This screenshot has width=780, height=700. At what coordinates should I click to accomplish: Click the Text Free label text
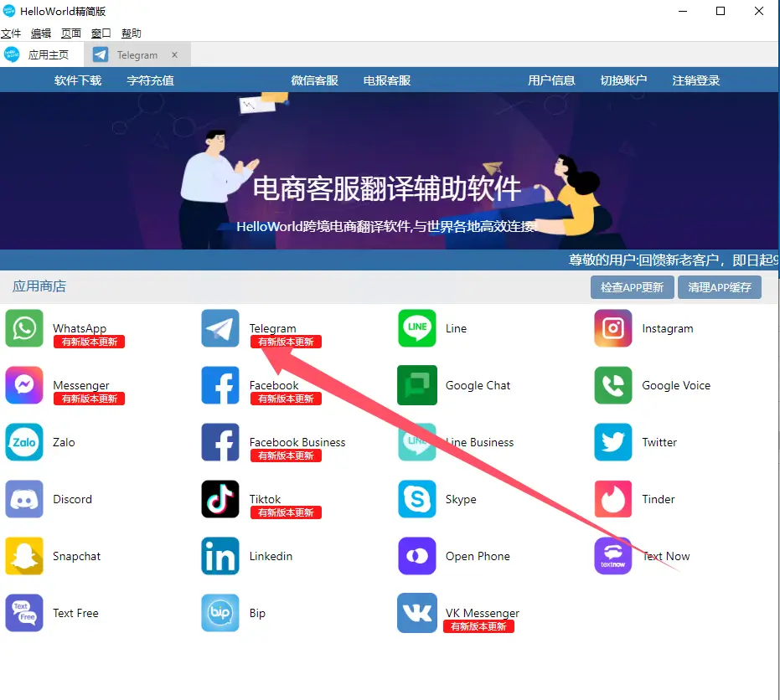(x=75, y=613)
